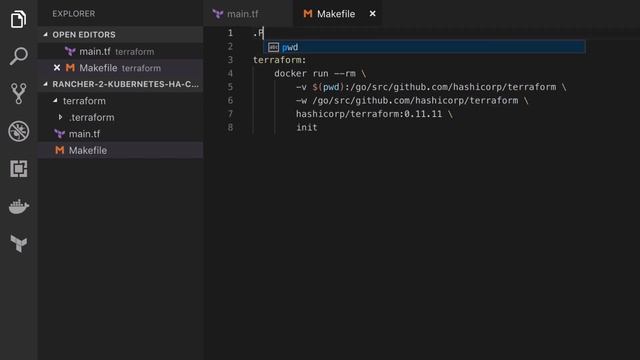640x360 pixels.
Task: Click the '-w /go/src/github.com' line
Action: (412, 100)
